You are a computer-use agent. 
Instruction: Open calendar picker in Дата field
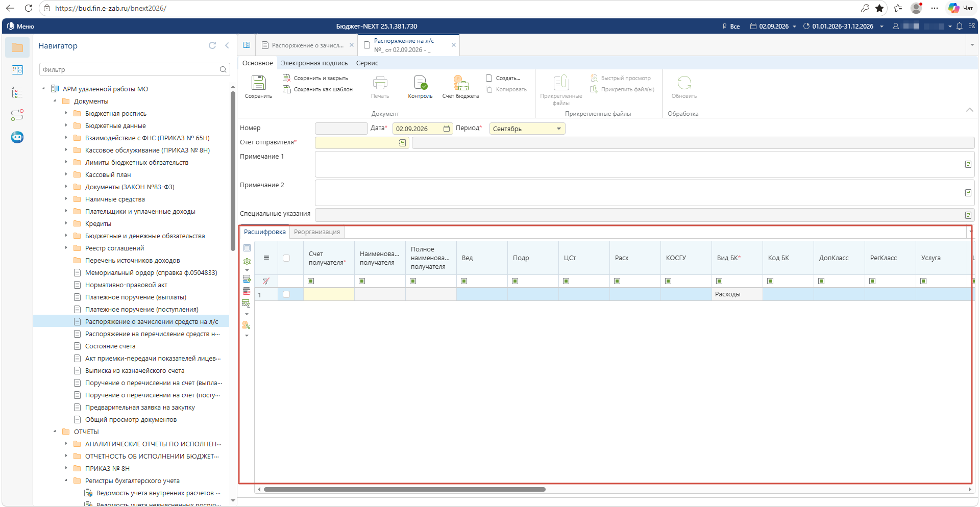coord(447,129)
